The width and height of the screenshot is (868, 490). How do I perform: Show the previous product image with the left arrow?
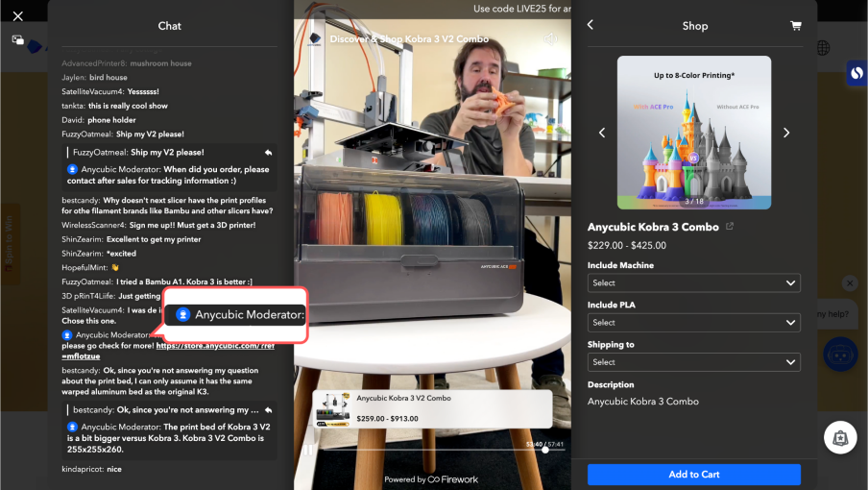click(602, 133)
